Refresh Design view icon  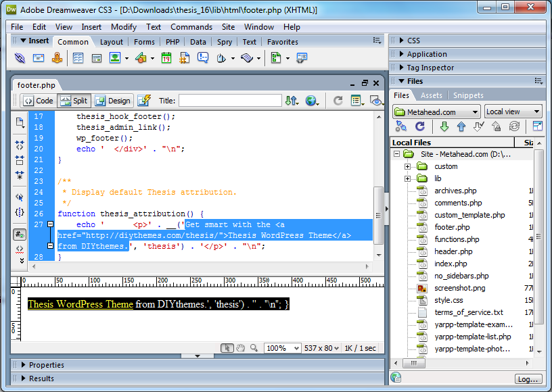pyautogui.click(x=338, y=101)
